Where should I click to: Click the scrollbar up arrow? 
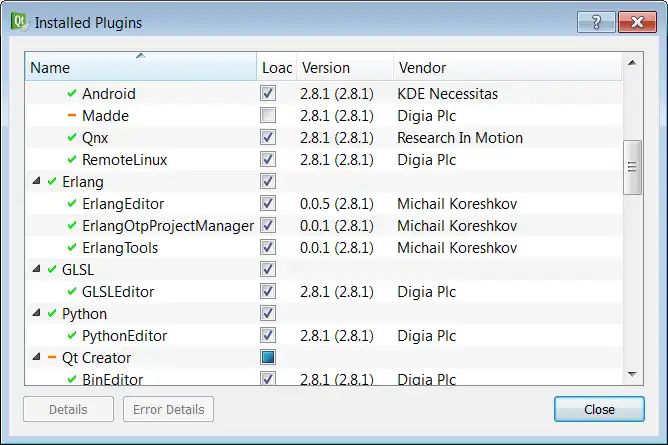click(632, 63)
